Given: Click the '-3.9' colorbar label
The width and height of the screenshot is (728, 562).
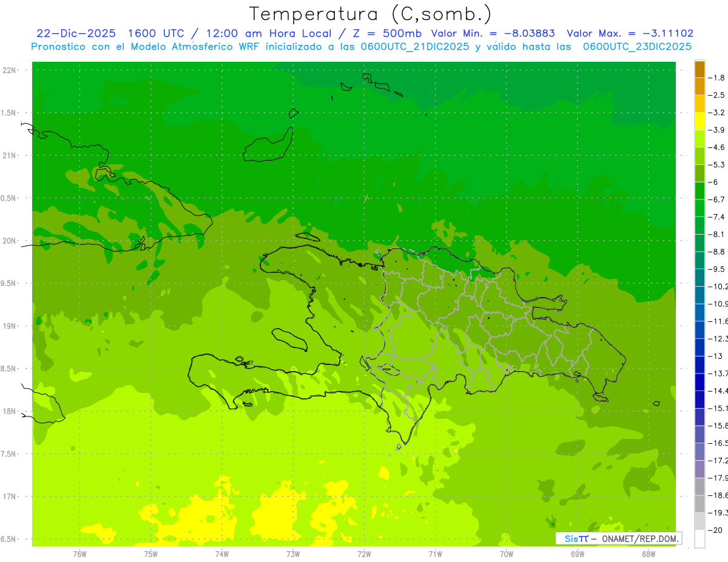Looking at the screenshot, I should tap(717, 130).
